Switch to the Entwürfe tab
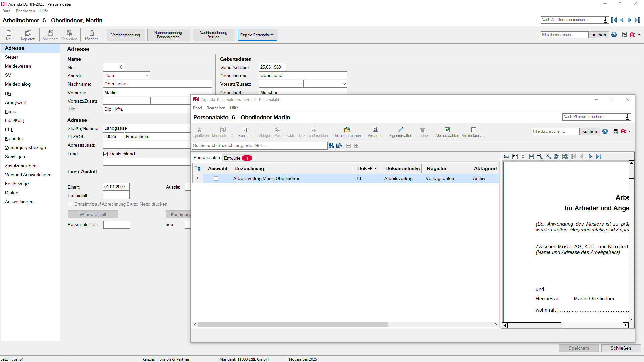The width and height of the screenshot is (644, 362). (x=232, y=158)
